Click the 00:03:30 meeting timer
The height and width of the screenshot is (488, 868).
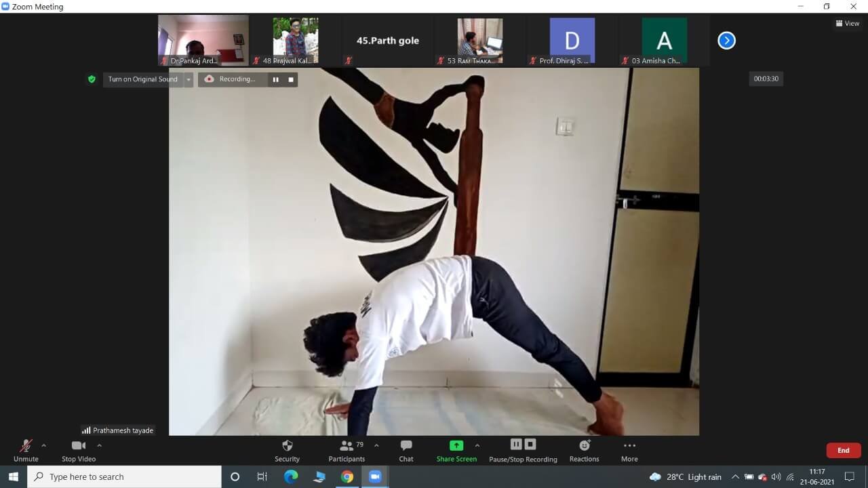click(766, 79)
